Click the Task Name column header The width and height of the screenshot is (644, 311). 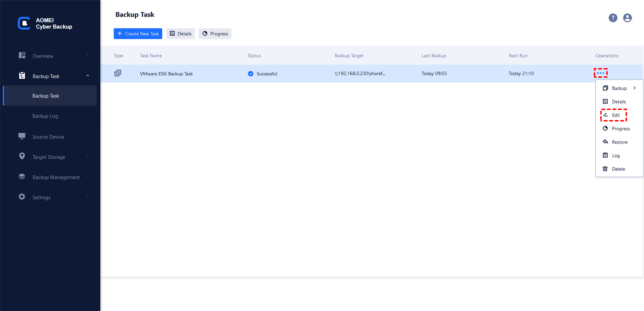coord(151,56)
